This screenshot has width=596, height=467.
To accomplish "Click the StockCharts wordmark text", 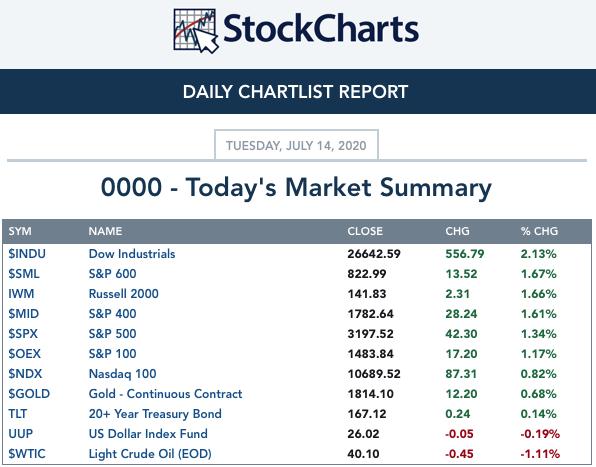I will [x=321, y=29].
